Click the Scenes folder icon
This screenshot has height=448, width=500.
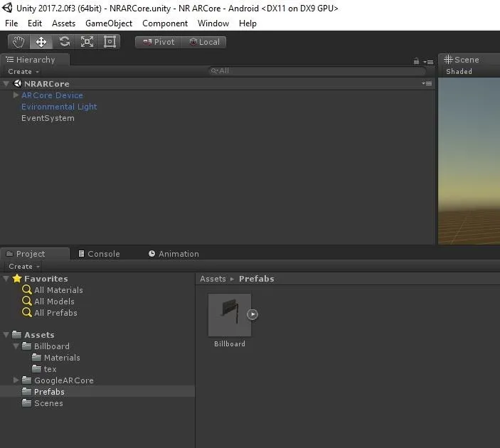click(26, 403)
